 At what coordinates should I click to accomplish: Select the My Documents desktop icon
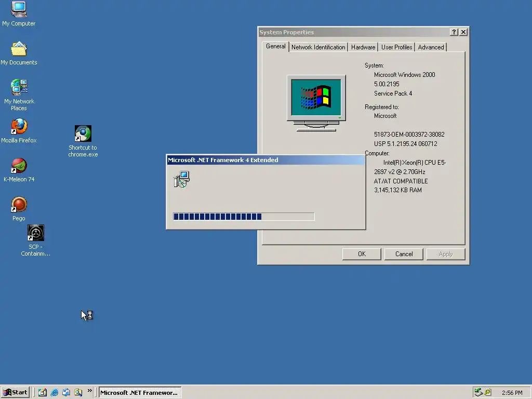(19, 53)
